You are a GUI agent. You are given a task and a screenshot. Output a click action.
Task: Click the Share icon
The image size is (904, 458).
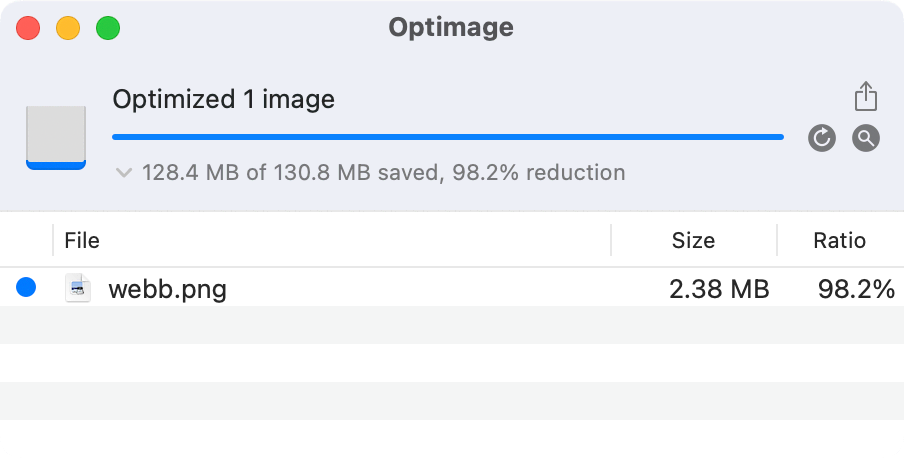click(866, 97)
